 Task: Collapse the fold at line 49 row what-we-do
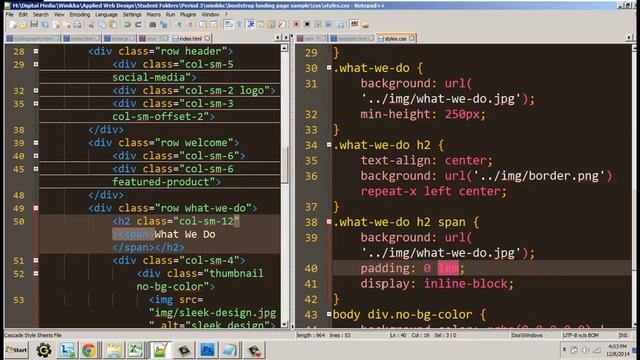(36, 208)
